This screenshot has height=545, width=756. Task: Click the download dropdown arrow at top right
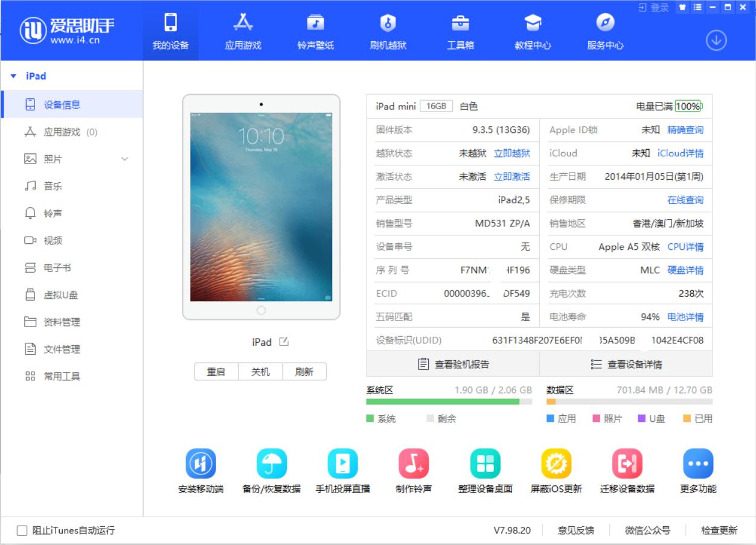click(716, 39)
